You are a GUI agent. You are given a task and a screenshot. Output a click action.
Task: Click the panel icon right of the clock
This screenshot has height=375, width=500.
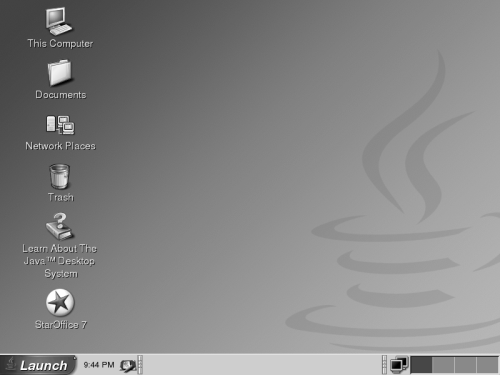click(128, 366)
